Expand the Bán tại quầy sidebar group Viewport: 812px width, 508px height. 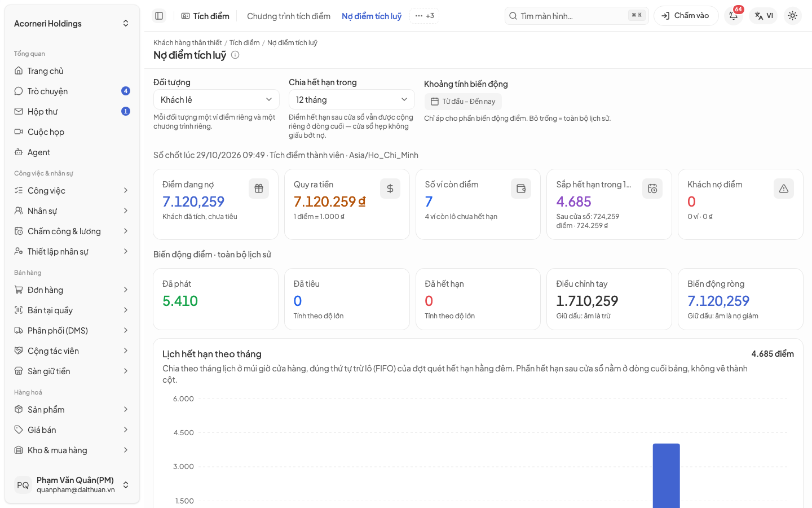(72, 310)
